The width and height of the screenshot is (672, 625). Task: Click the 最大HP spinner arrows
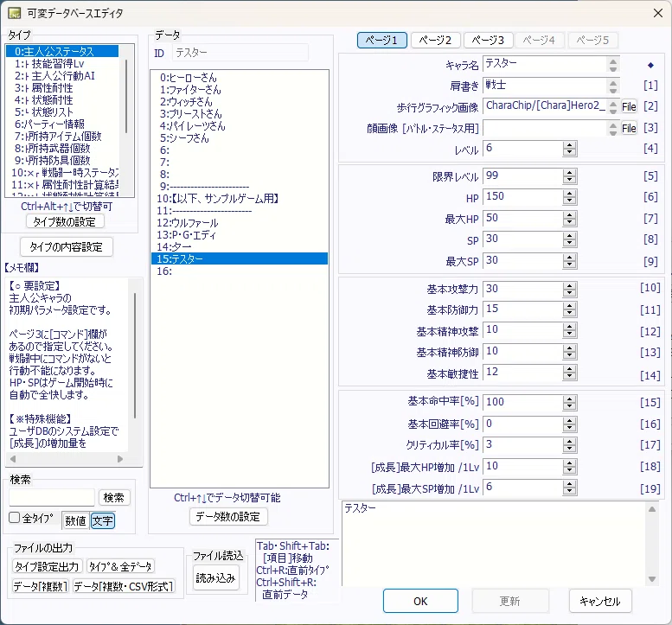click(570, 219)
